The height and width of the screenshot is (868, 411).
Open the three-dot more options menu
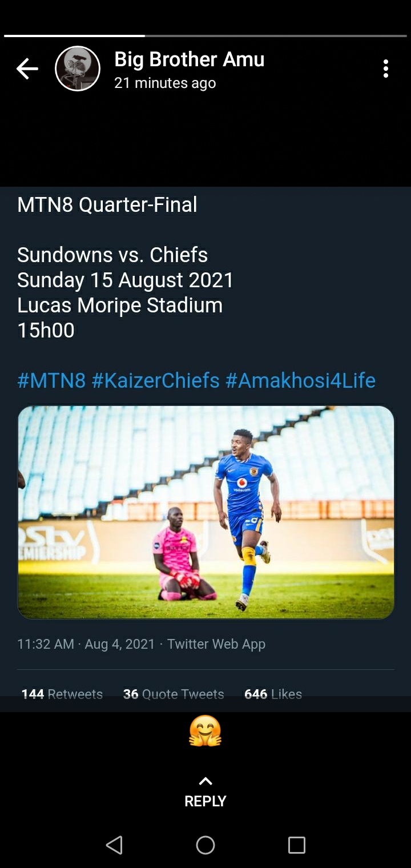coord(386,69)
